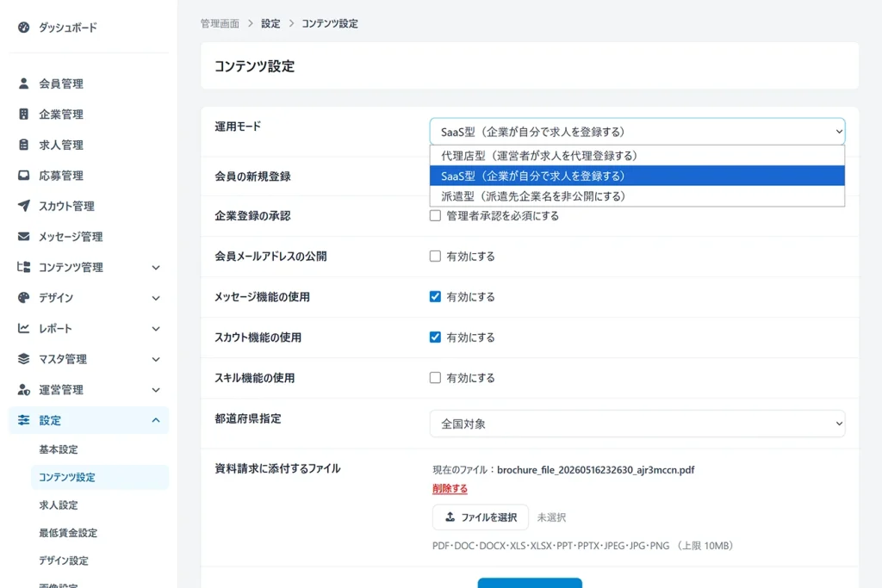Click the content management tree icon

coord(23,267)
